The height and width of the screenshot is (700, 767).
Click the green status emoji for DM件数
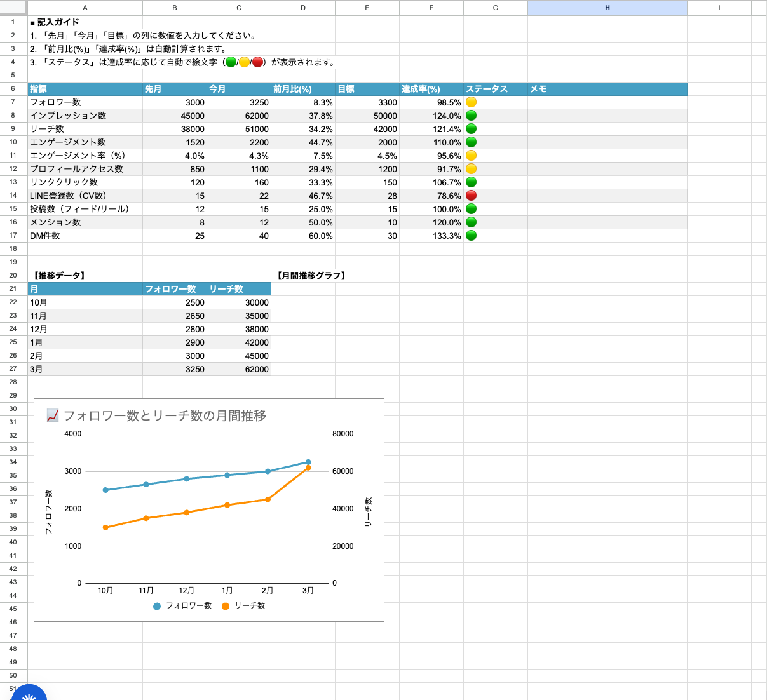click(471, 235)
